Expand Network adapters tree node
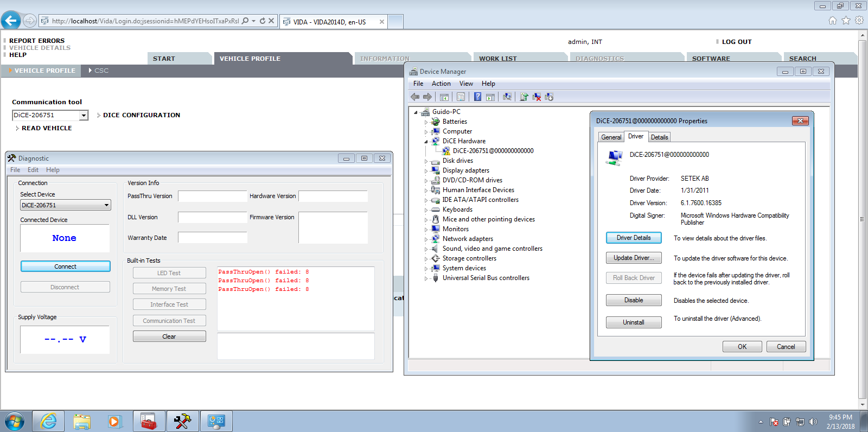Image resolution: width=868 pixels, height=432 pixels. (426, 239)
